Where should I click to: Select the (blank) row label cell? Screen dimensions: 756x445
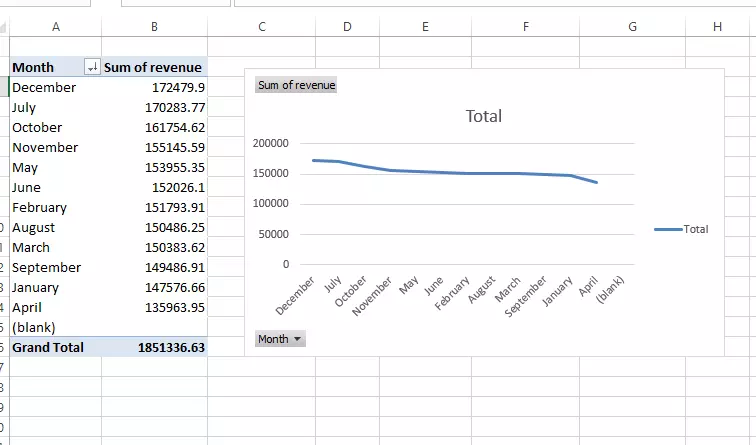pos(34,327)
